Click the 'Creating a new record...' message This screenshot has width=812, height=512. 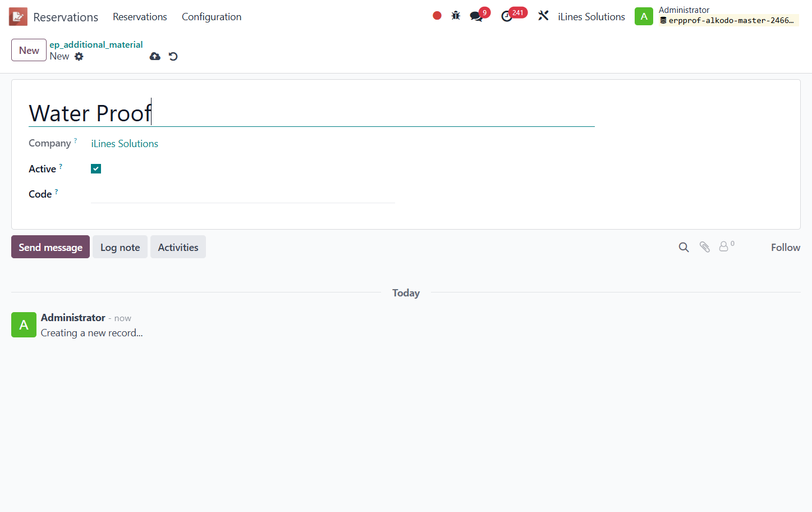point(91,333)
